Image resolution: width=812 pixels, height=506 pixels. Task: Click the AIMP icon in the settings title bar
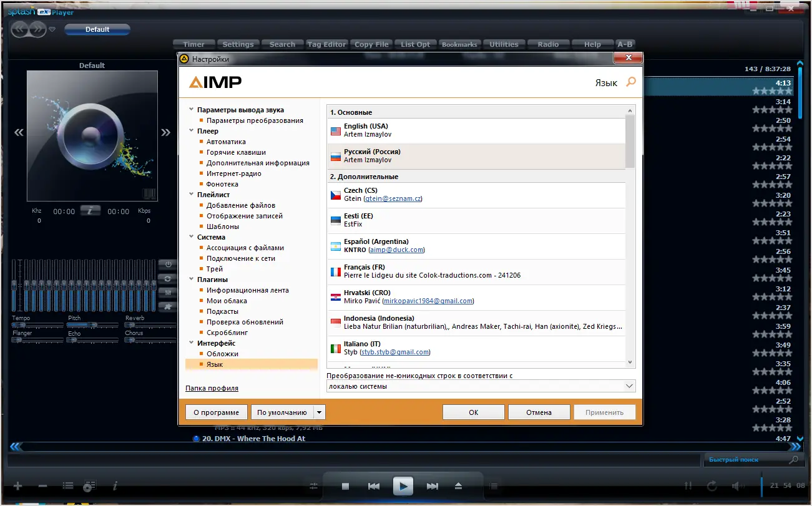point(184,59)
